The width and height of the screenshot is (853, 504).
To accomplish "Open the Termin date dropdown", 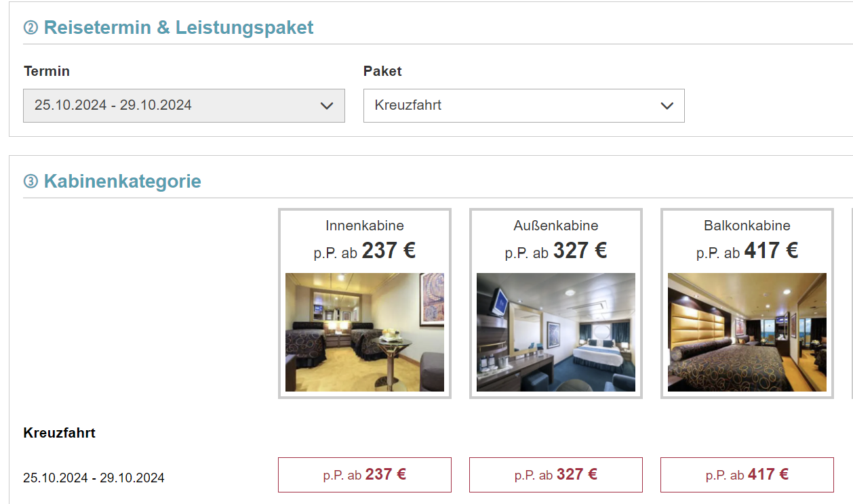I will tap(184, 106).
